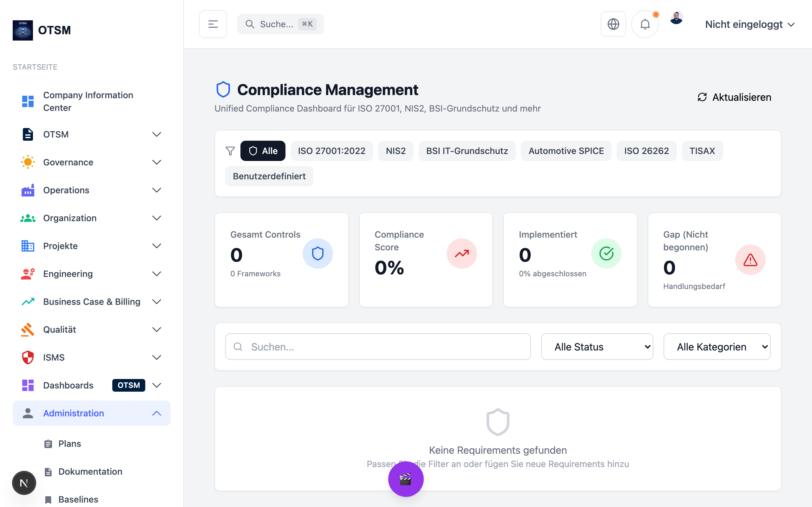Open the Nicht eingeloggt user menu
The height and width of the screenshot is (507, 812).
pos(749,24)
